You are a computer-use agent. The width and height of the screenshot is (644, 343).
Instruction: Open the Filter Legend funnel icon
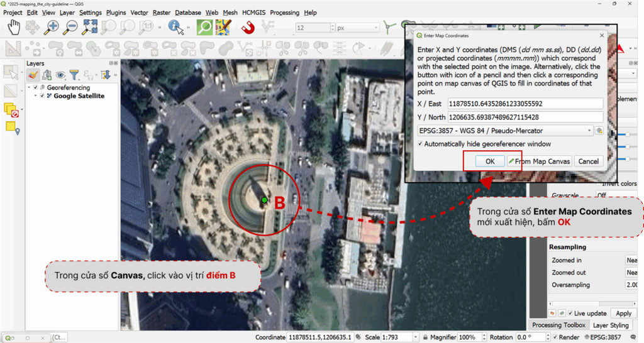(x=74, y=75)
